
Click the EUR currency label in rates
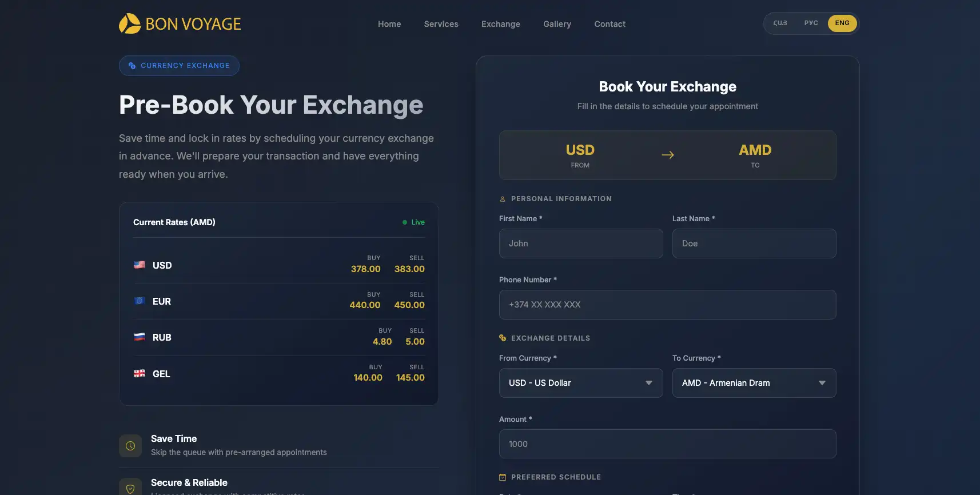[162, 301]
